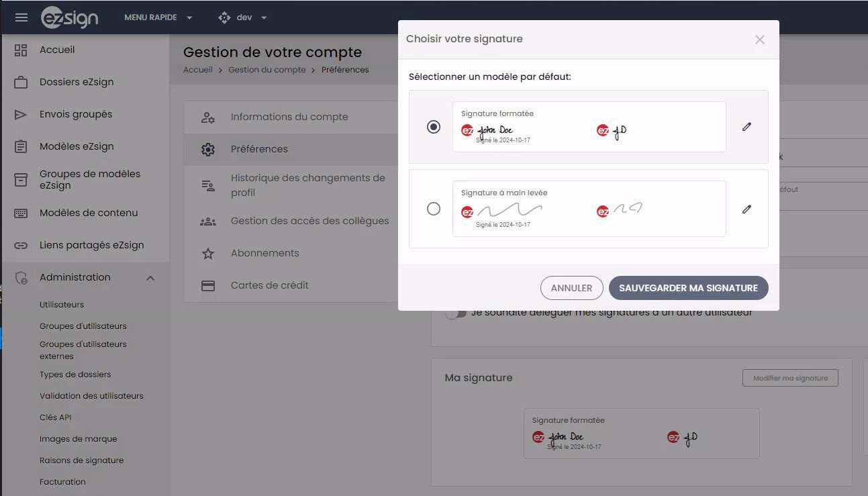Screen dimensions: 868x496
Task: Click the eZsign logo in header
Action: click(x=70, y=17)
